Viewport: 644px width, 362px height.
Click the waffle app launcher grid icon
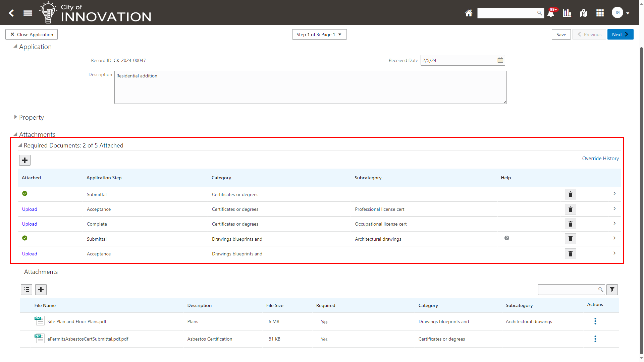tap(600, 13)
